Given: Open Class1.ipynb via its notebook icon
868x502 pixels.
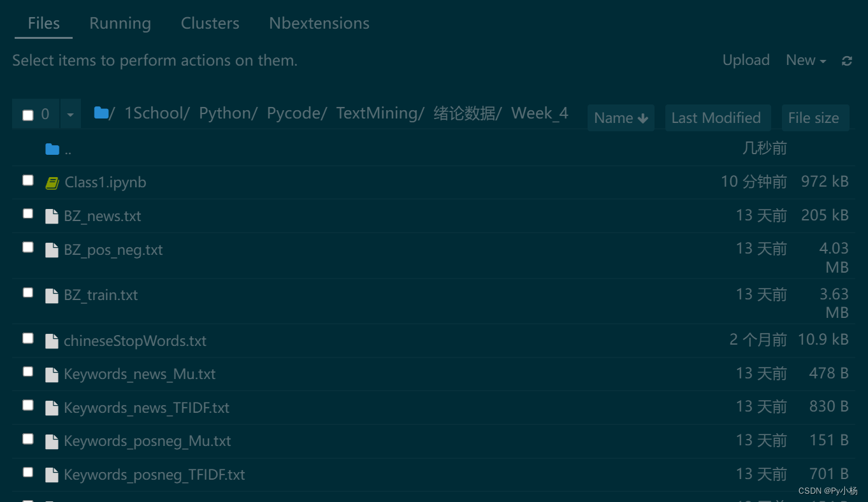Looking at the screenshot, I should (52, 182).
